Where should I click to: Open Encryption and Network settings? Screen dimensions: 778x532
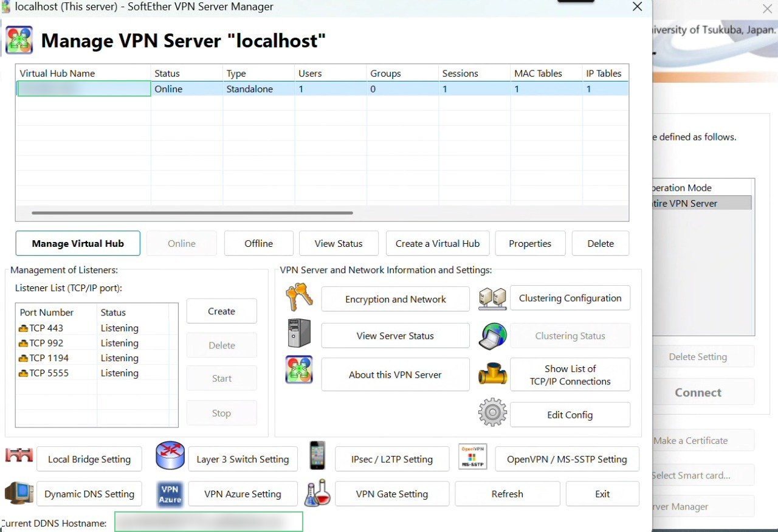pyautogui.click(x=396, y=299)
